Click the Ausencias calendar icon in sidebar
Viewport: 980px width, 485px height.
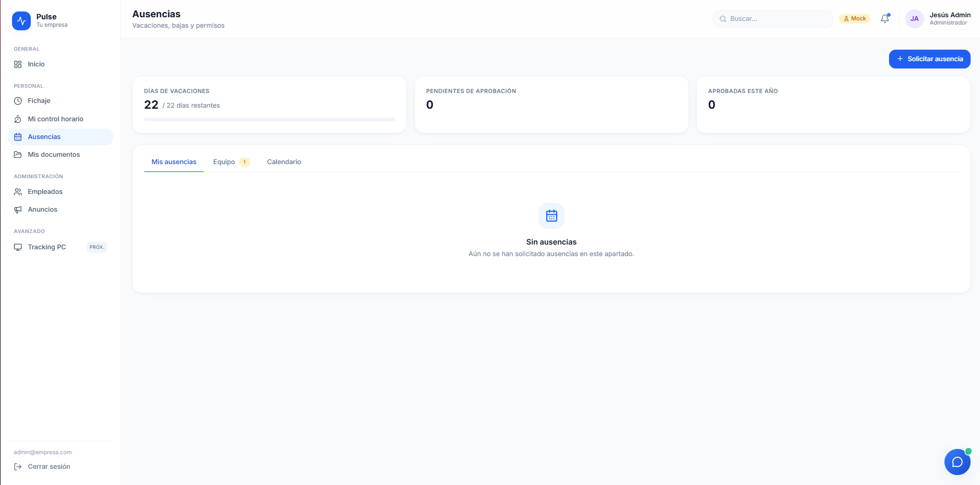click(18, 137)
